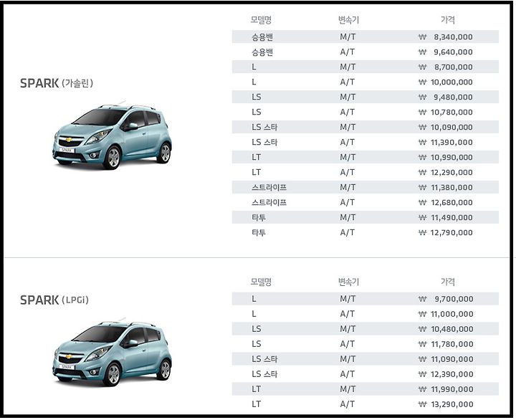Select LT model in the ₩ 12,290,000 row
The height and width of the screenshot is (420, 516).
pyautogui.click(x=257, y=172)
